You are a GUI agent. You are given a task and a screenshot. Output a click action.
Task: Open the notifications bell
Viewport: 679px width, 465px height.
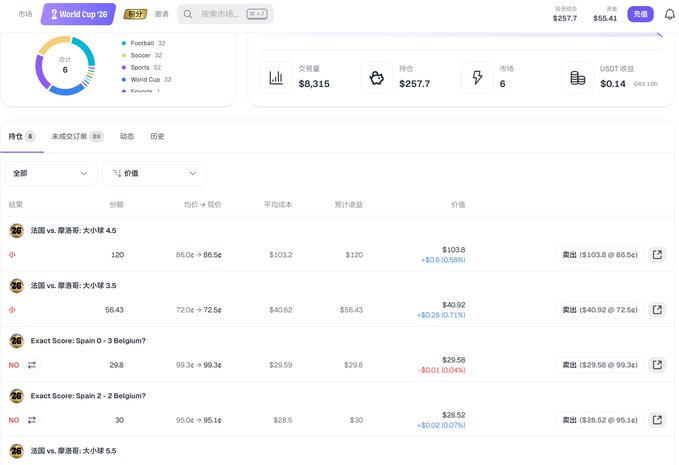(669, 14)
